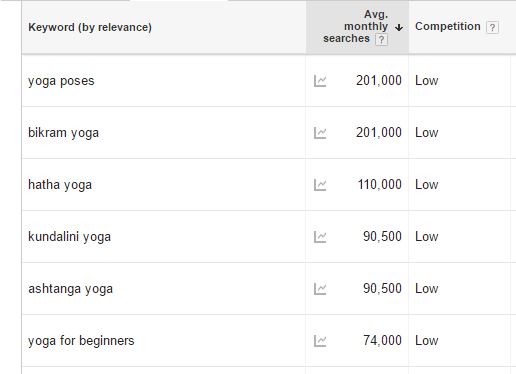
Task: Select the hatha yoga keyword
Action: pos(60,185)
